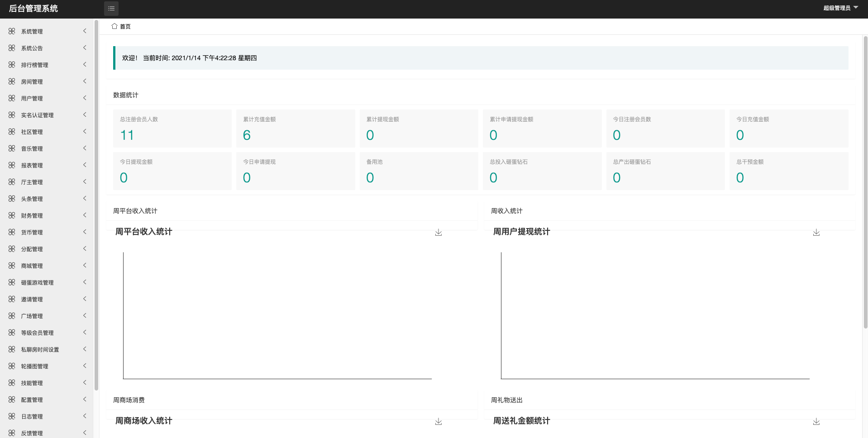868x438 pixels.
Task: Click the sidebar vertical scrollbar
Action: pyautogui.click(x=96, y=204)
